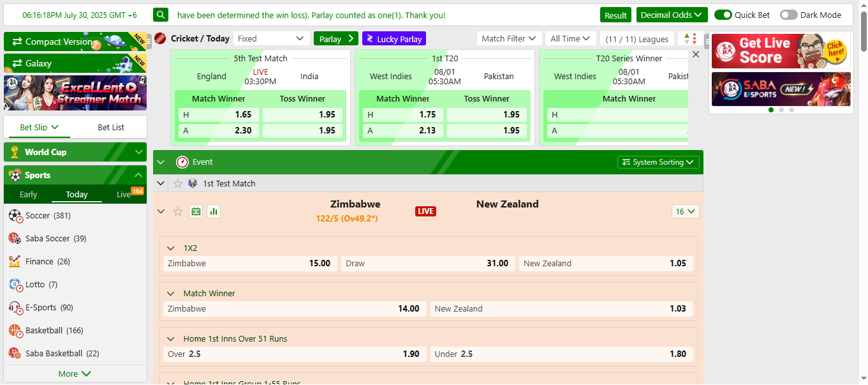Click More to show additional sports
The width and height of the screenshot is (868, 385).
(x=75, y=374)
